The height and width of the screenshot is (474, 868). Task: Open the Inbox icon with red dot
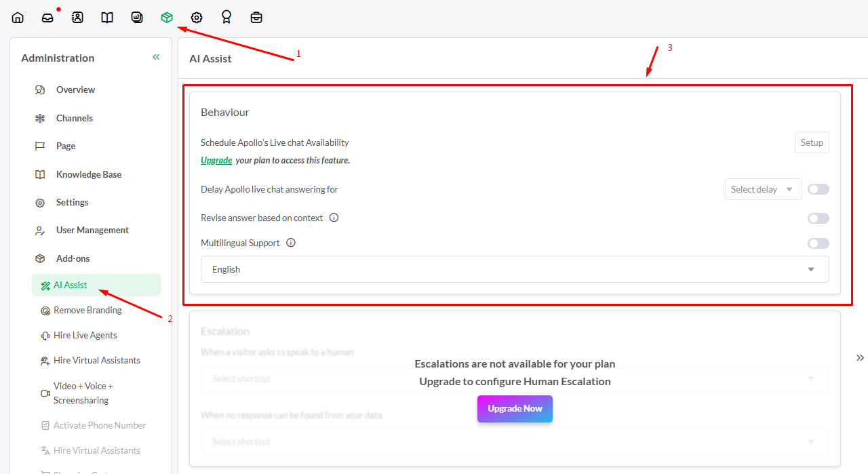pos(47,18)
